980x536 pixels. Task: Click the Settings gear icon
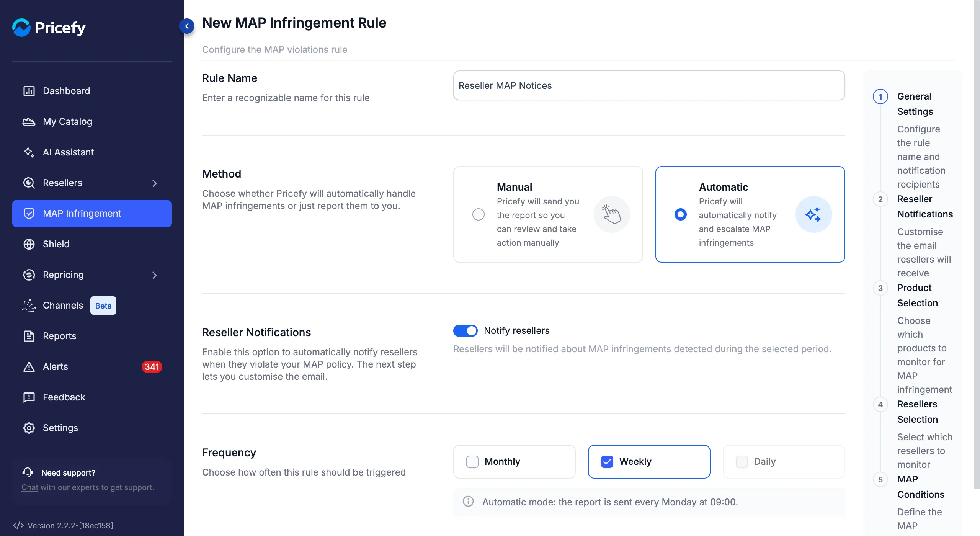click(x=29, y=428)
